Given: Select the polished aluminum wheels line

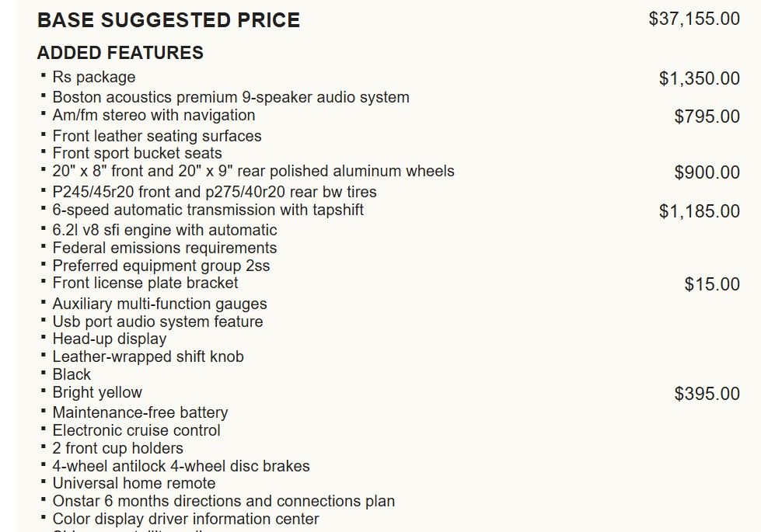Looking at the screenshot, I should point(253,171).
